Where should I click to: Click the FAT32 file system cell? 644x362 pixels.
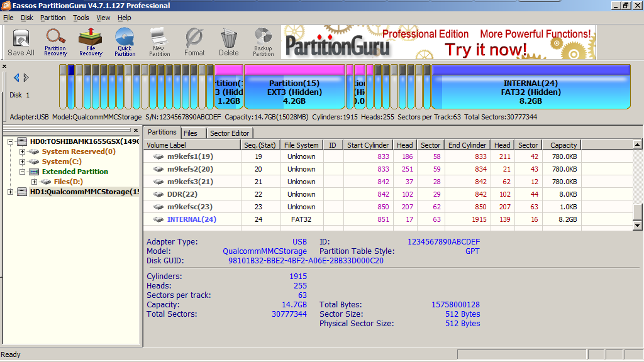(x=301, y=219)
